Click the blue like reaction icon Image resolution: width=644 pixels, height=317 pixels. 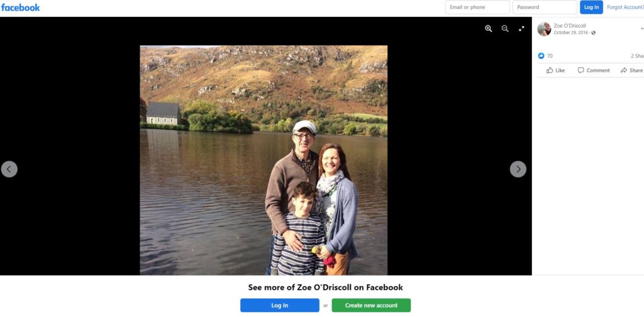point(541,56)
